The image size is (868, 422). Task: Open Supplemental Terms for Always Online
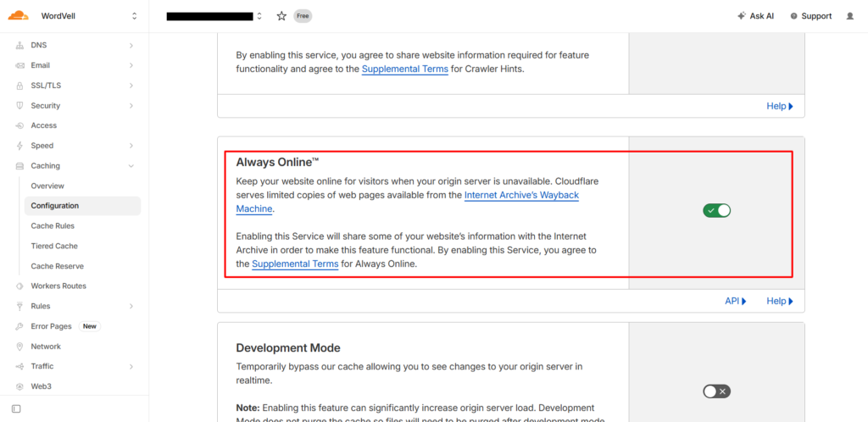tap(295, 264)
